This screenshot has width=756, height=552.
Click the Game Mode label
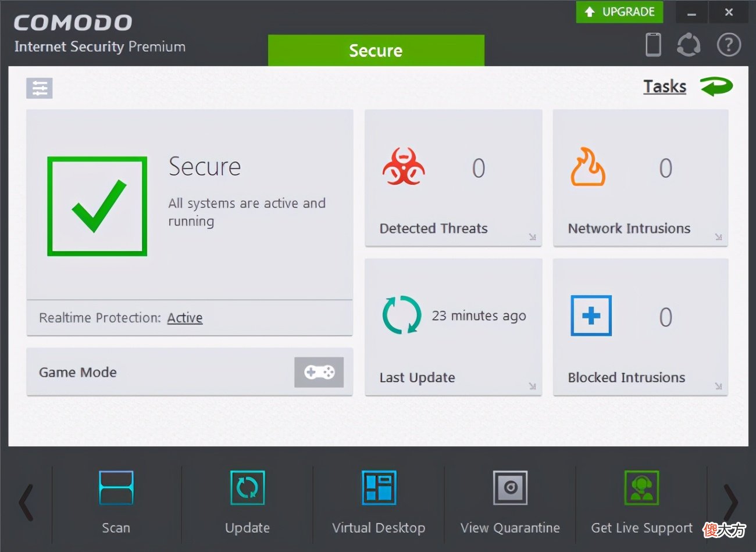point(78,372)
